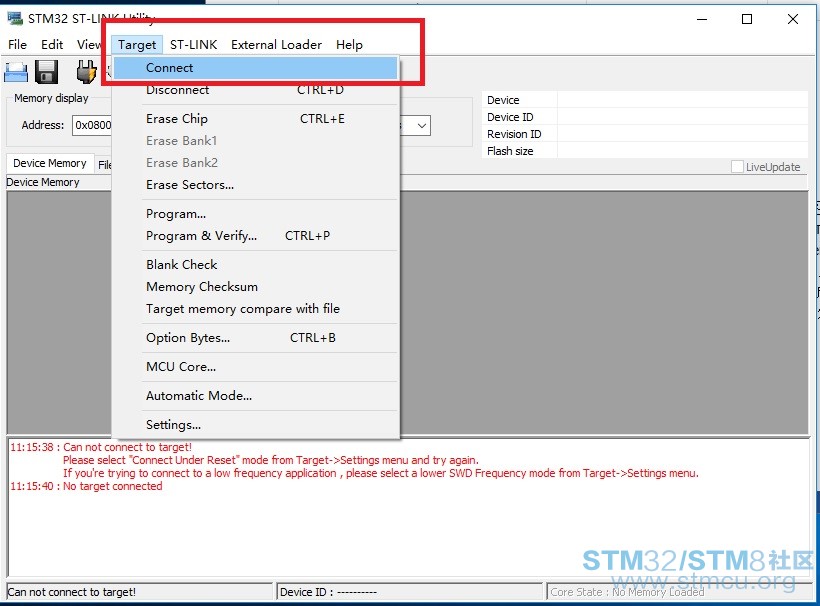Click the Device ID value field
This screenshot has width=820, height=606.
(x=682, y=117)
